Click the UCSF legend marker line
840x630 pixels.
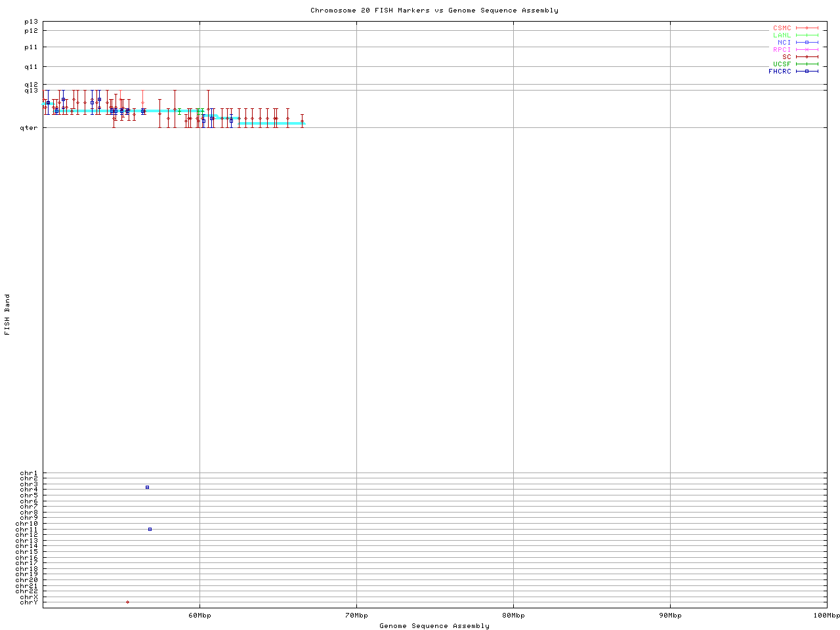coord(807,64)
